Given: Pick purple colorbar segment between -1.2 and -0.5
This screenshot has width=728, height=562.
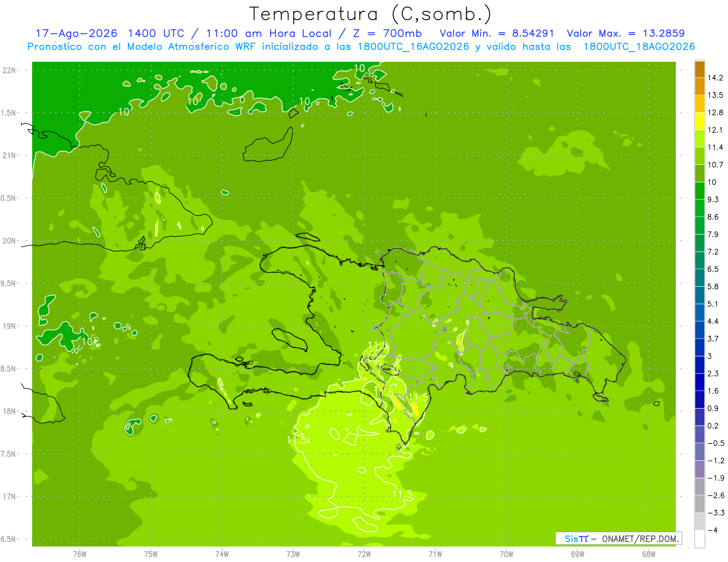Looking at the screenshot, I should [699, 452].
